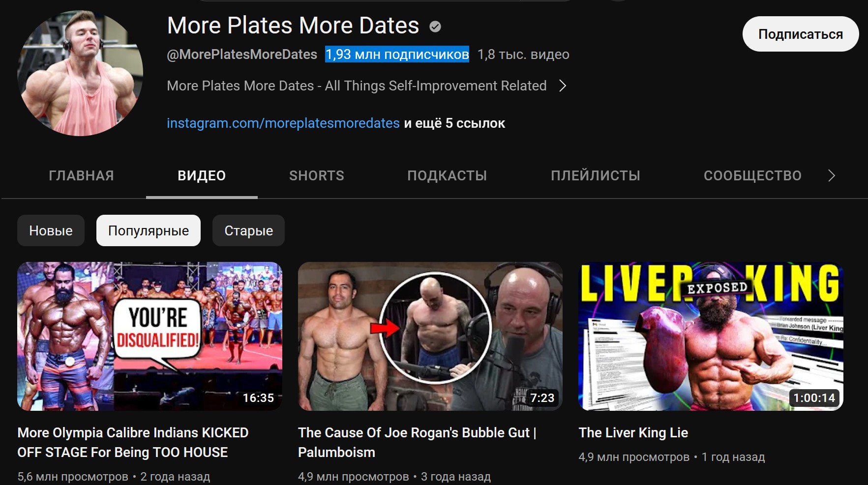Select the Популярные sort chip

(149, 230)
